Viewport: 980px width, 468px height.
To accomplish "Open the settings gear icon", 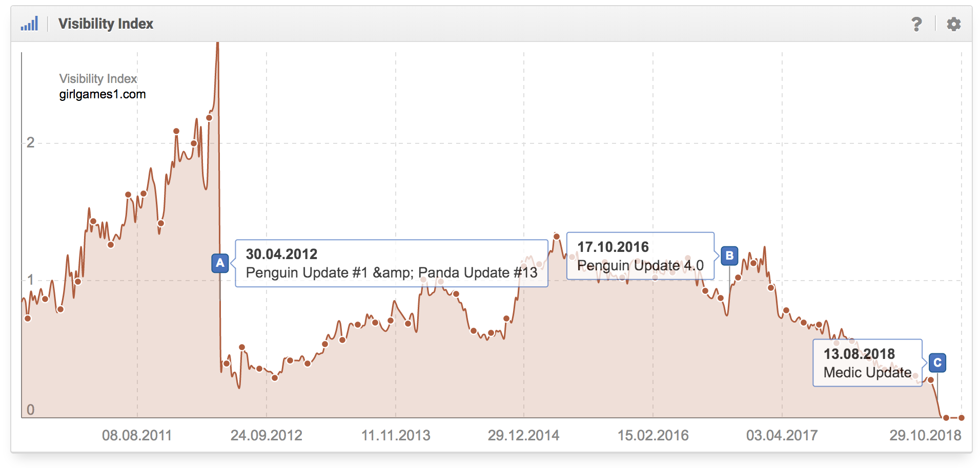I will 953,24.
